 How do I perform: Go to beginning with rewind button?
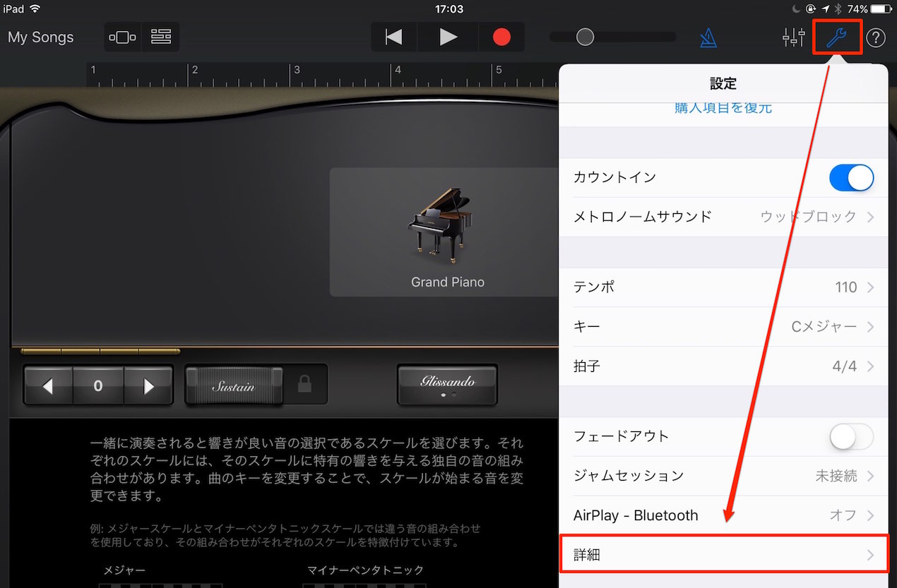(x=394, y=37)
